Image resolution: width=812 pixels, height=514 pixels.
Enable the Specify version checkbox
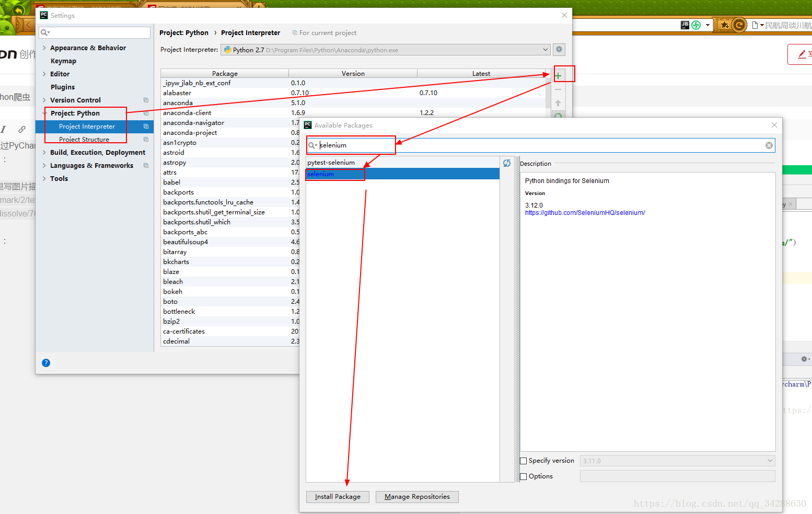coord(524,461)
